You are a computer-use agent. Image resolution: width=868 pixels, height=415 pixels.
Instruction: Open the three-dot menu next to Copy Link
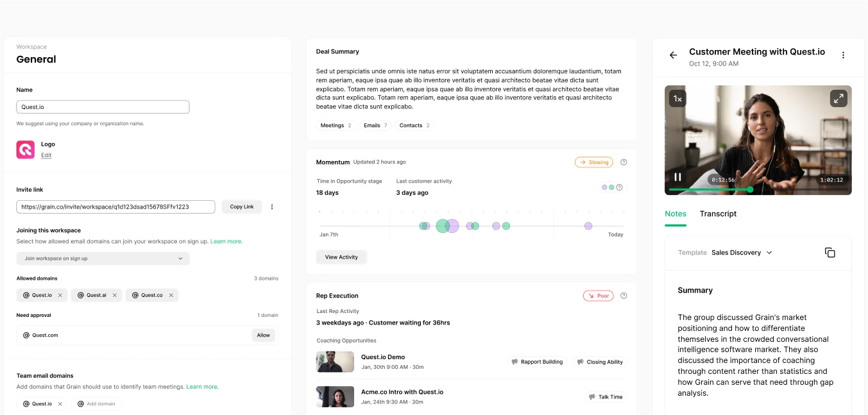272,207
